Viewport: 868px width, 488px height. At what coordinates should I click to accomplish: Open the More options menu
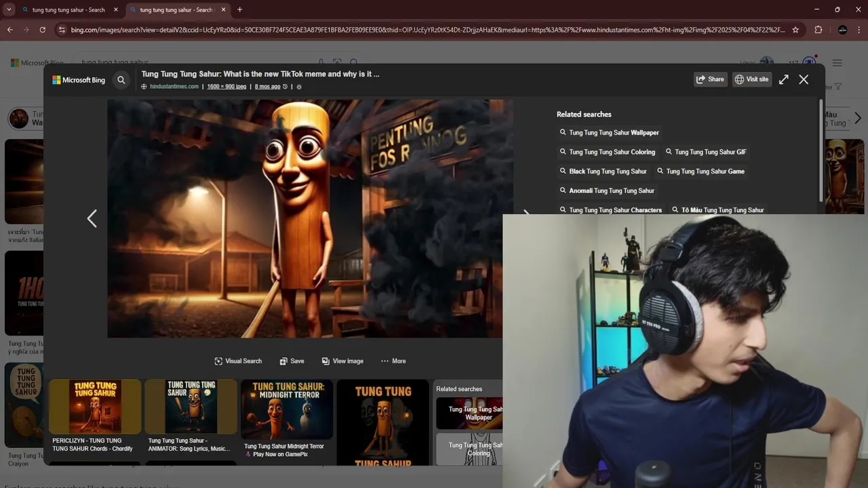tap(393, 361)
